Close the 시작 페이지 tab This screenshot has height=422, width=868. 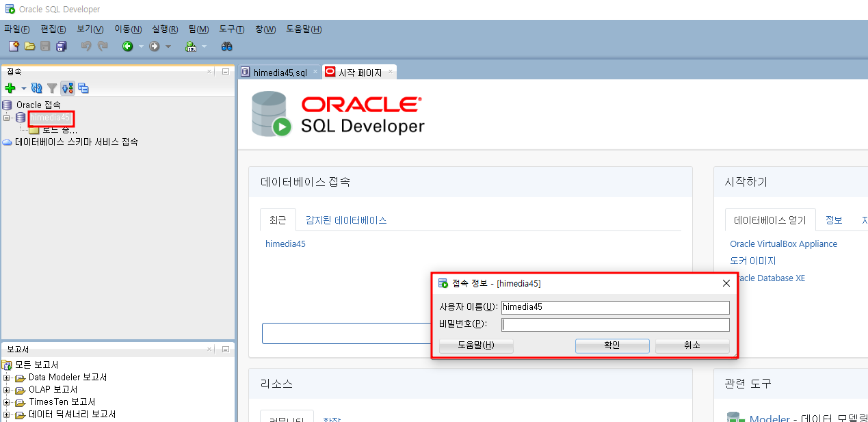point(390,72)
